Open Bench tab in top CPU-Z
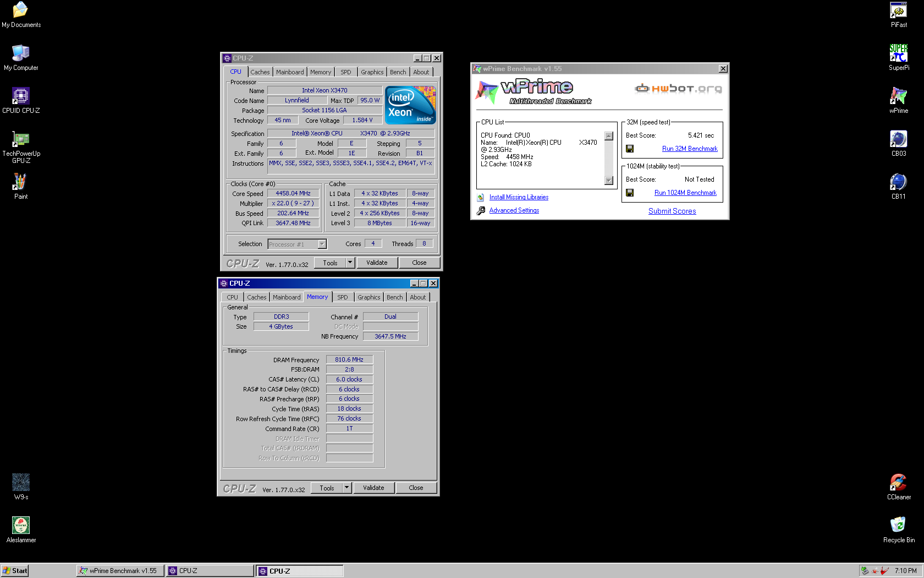Screen dimensions: 924x578 coord(398,72)
